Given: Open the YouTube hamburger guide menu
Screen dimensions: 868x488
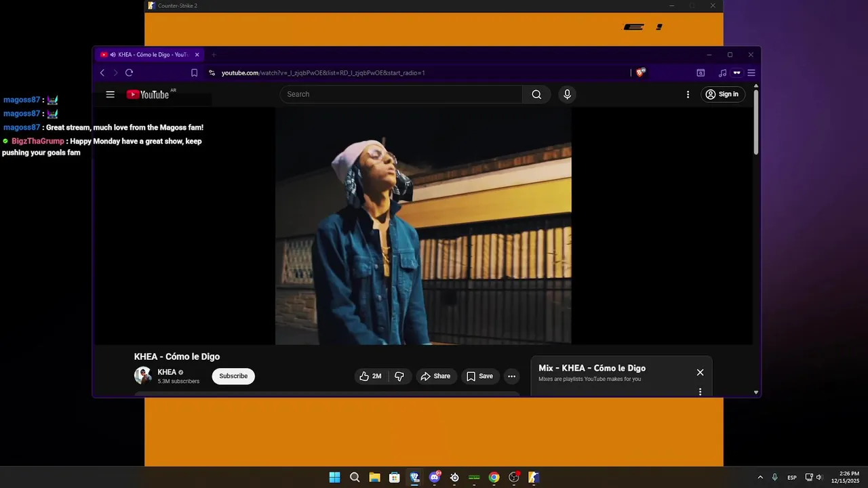Looking at the screenshot, I should [111, 94].
